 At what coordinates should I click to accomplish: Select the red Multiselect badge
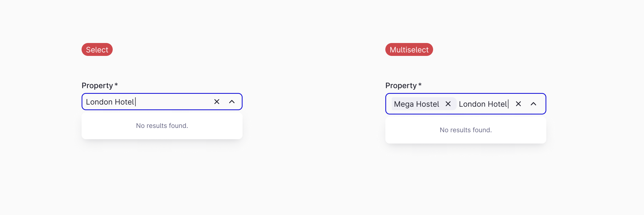click(409, 49)
